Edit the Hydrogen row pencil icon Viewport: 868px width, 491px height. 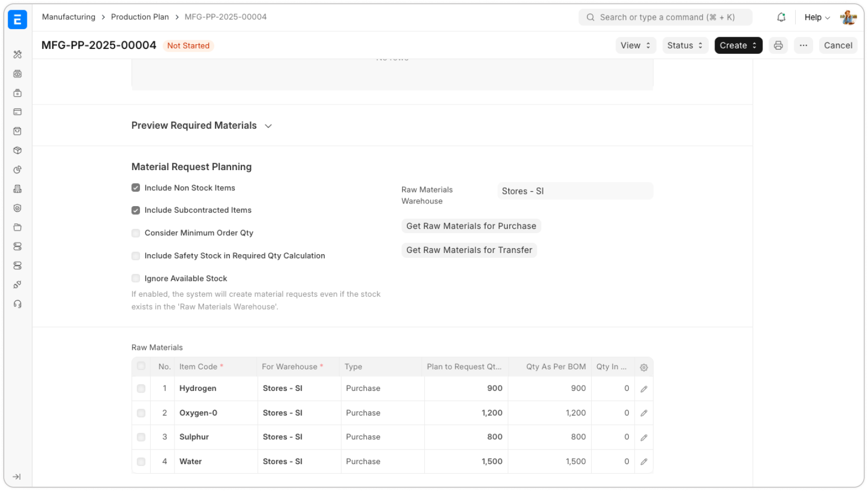pos(643,389)
